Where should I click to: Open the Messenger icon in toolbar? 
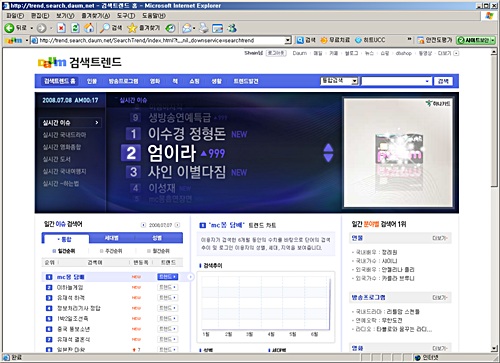click(232, 28)
